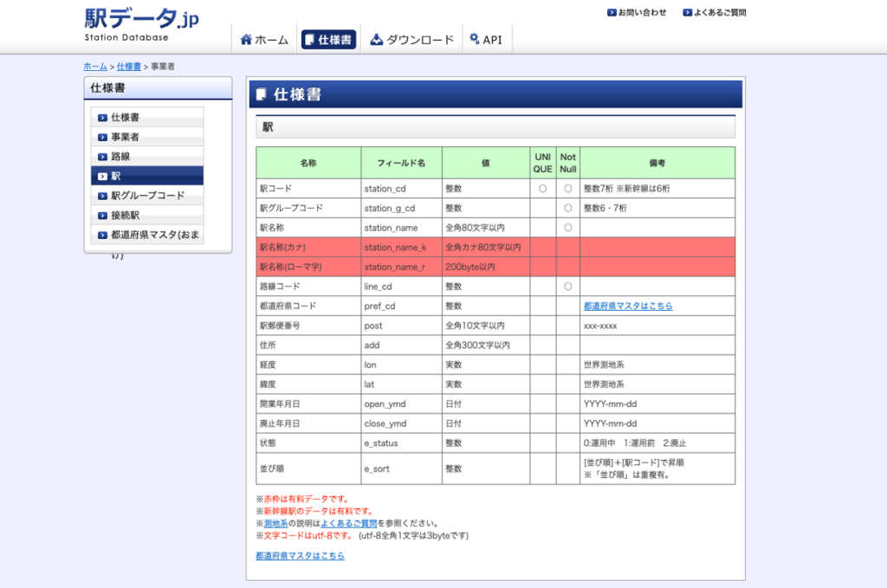Image resolution: width=887 pixels, height=588 pixels.
Task: Open the ダウンロード navigation tab
Action: pyautogui.click(x=411, y=40)
